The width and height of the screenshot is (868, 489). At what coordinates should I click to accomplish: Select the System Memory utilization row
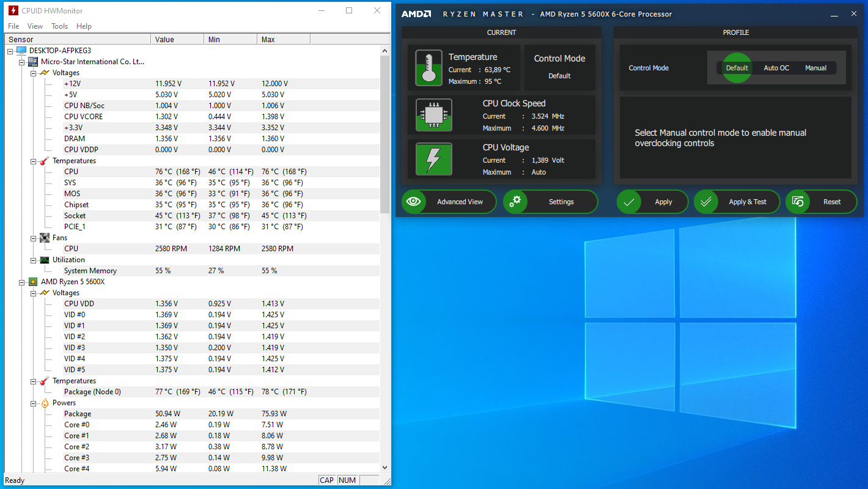coord(192,271)
